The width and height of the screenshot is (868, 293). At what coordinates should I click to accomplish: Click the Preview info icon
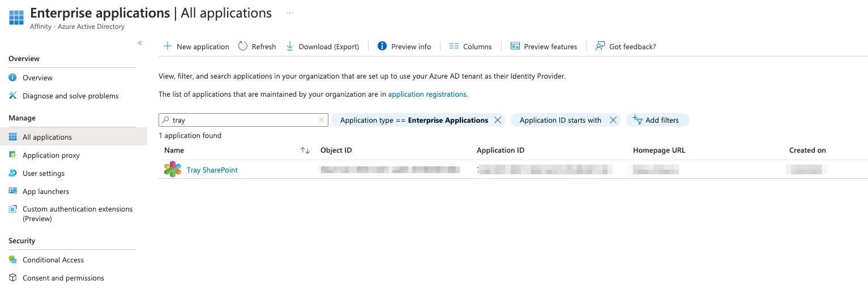click(x=382, y=46)
